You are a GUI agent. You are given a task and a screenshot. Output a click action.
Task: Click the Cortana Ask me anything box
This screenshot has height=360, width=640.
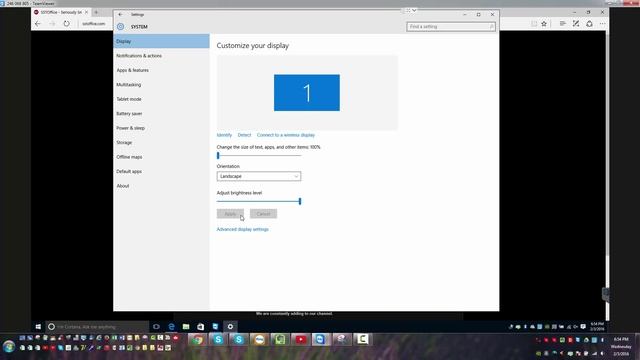click(x=97, y=327)
